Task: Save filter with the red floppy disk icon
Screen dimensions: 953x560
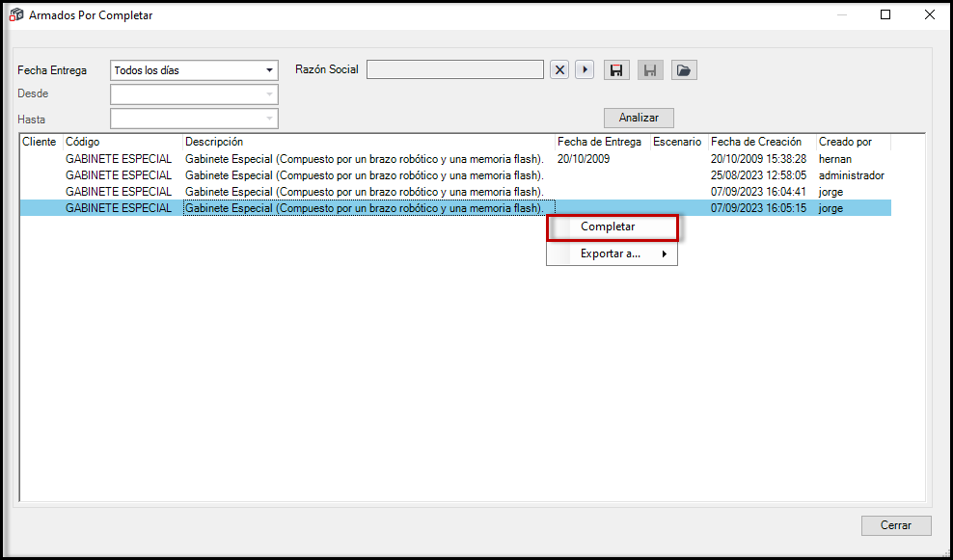Action: click(616, 69)
